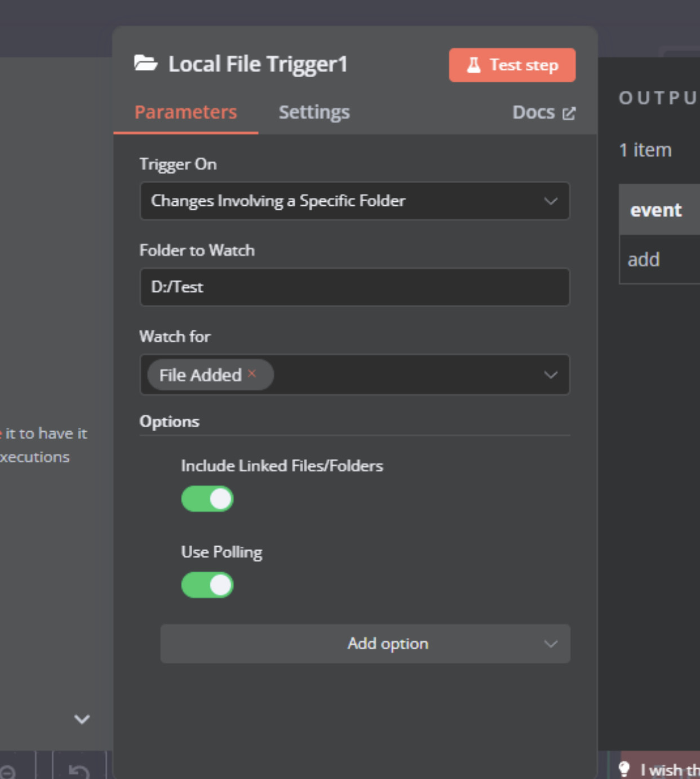Click the lightbulb feedback icon
Screen dimensions: 700x779
(x=624, y=769)
